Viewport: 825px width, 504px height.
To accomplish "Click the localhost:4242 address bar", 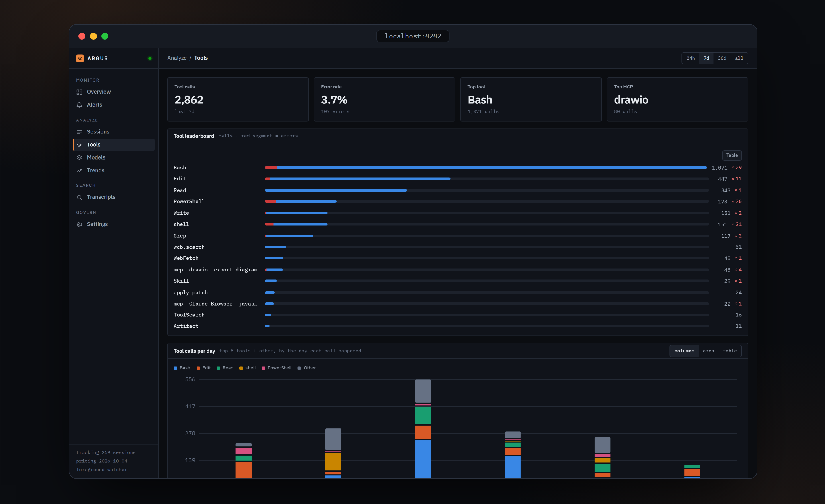I will pyautogui.click(x=412, y=36).
